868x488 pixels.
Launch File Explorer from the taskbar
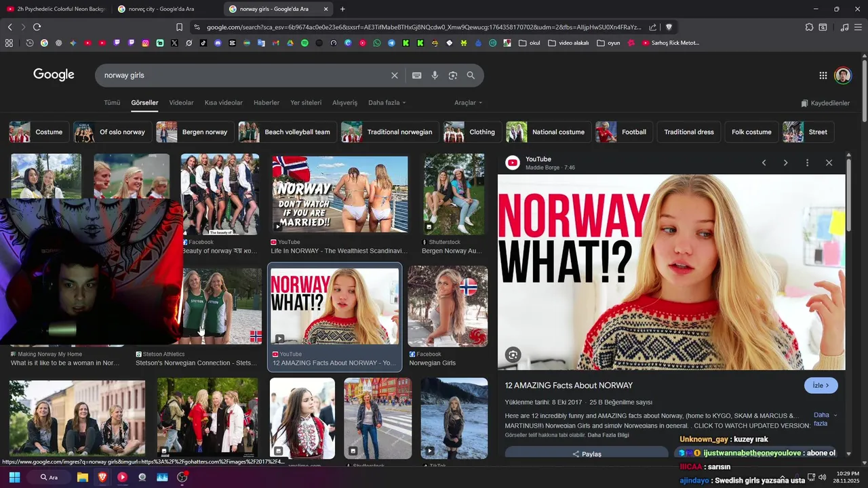point(83,477)
